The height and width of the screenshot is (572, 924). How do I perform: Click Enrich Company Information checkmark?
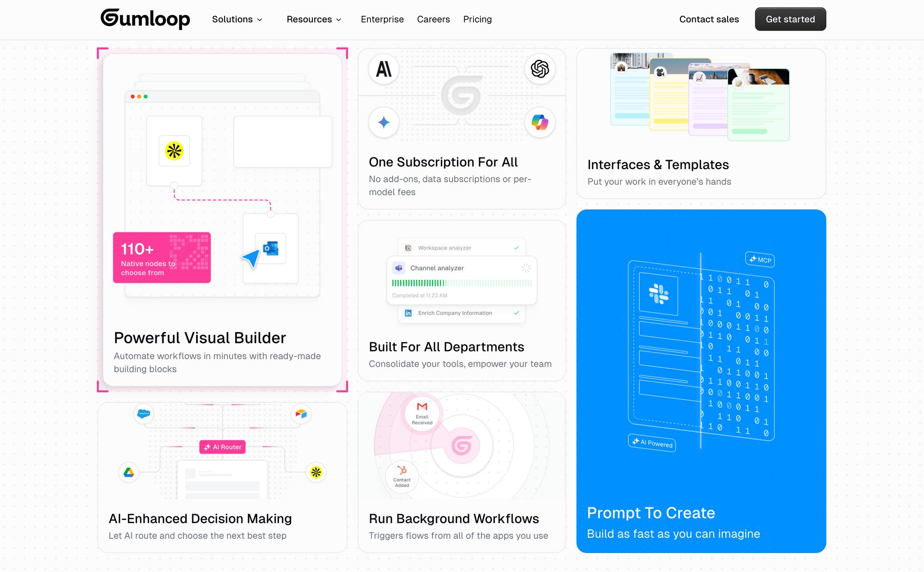pyautogui.click(x=517, y=313)
